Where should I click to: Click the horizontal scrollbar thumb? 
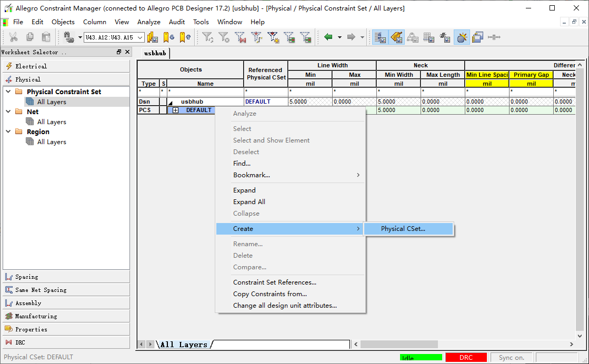coord(399,344)
